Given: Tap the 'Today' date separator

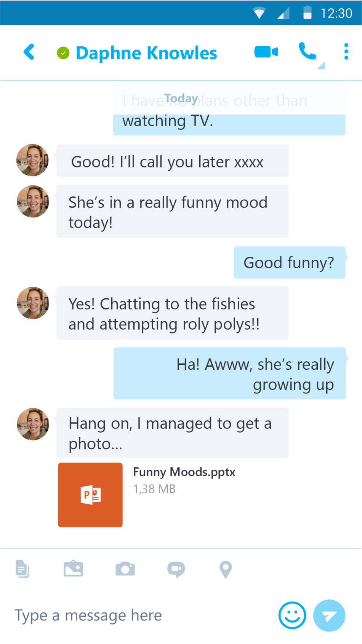Looking at the screenshot, I should (181, 98).
